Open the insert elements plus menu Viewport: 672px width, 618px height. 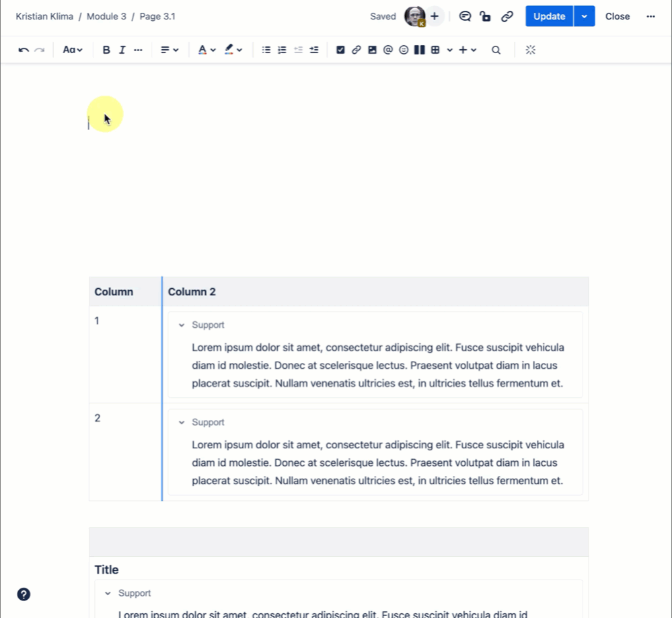[467, 50]
